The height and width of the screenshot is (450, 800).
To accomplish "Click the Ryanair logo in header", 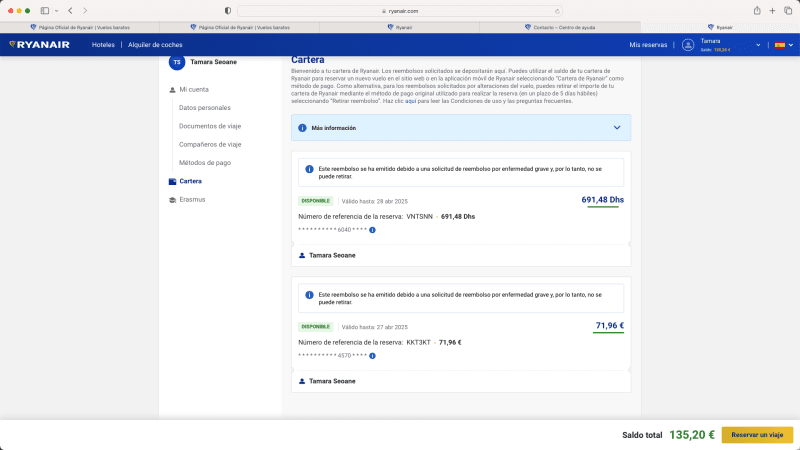I will 39,45.
